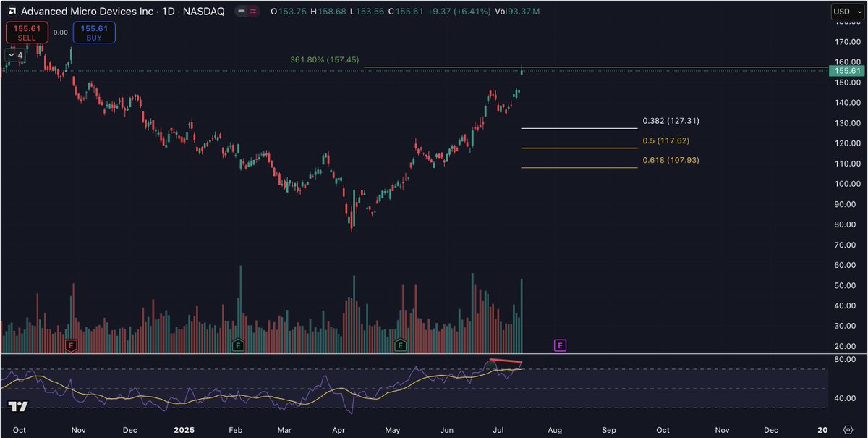This screenshot has height=438, width=868.
Task: Select the 0.618 (107.93) Fibonacci level label
Action: 671,160
